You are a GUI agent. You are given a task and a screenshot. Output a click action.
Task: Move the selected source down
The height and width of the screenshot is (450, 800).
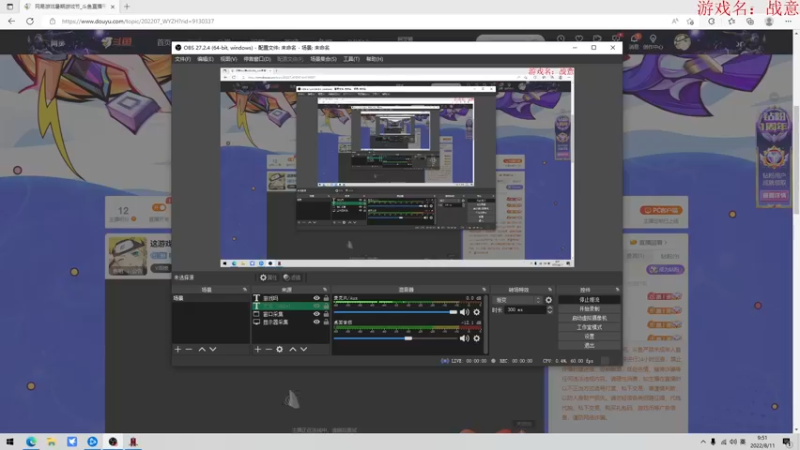tap(304, 349)
